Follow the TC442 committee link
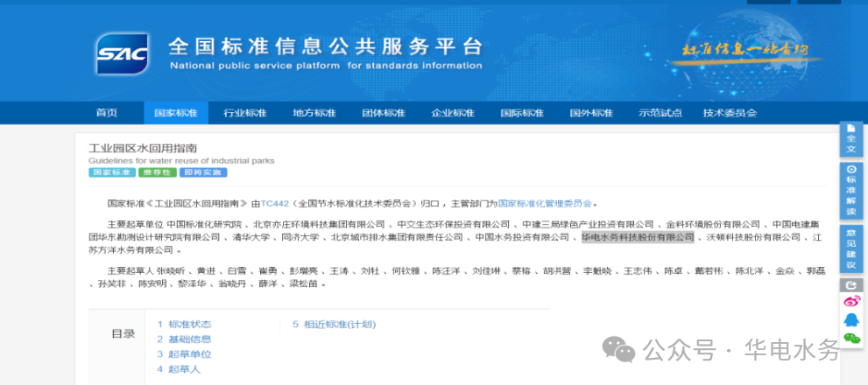Screen dimensions: 868x385 (274, 203)
